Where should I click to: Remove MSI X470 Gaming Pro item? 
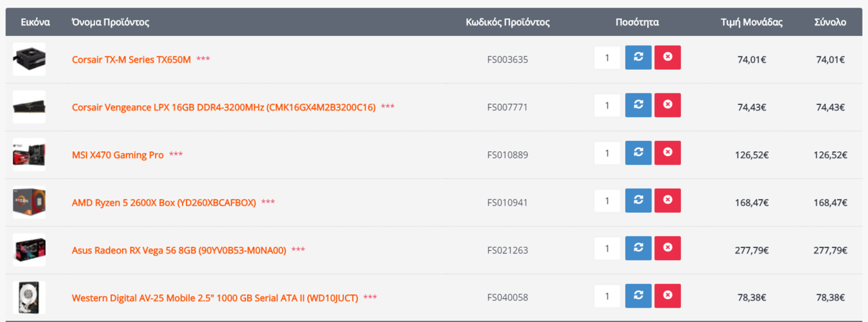(x=667, y=153)
